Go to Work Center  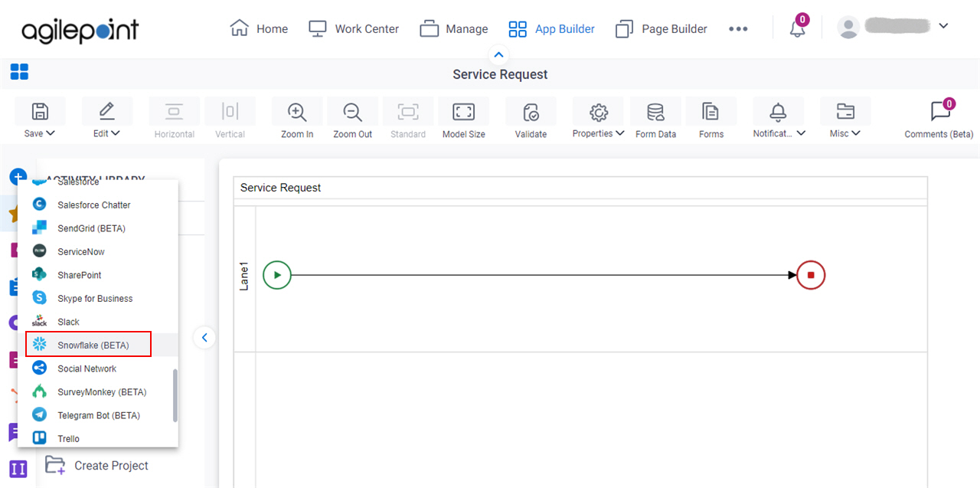353,28
